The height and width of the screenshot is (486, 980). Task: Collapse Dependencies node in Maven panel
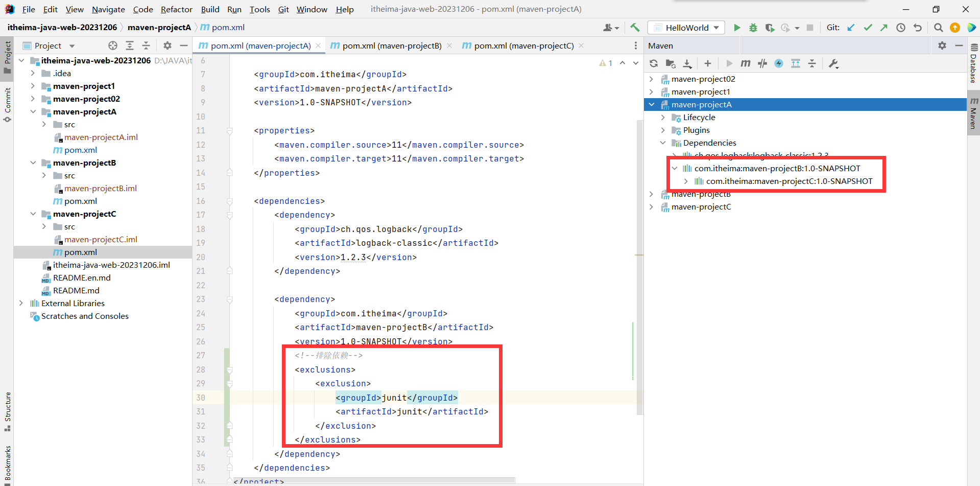tap(663, 143)
